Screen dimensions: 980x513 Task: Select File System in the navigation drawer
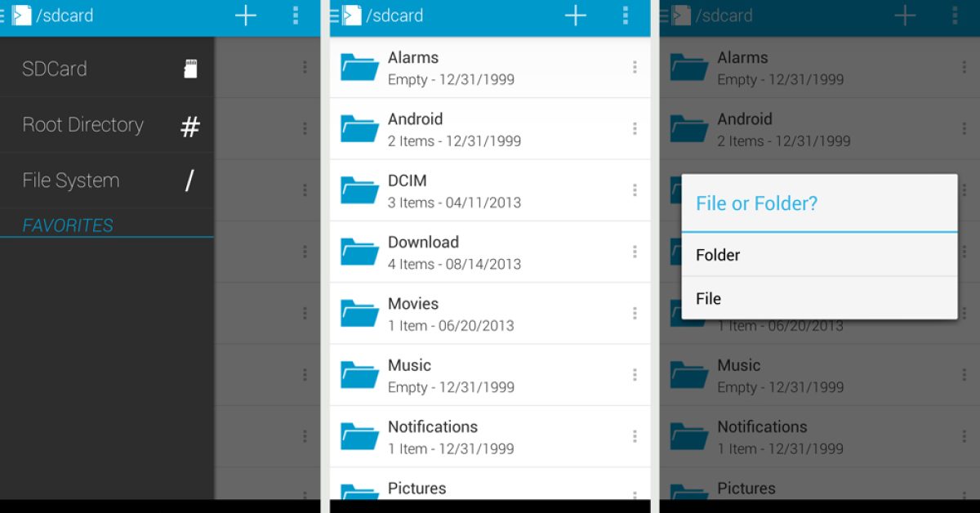pos(71,181)
